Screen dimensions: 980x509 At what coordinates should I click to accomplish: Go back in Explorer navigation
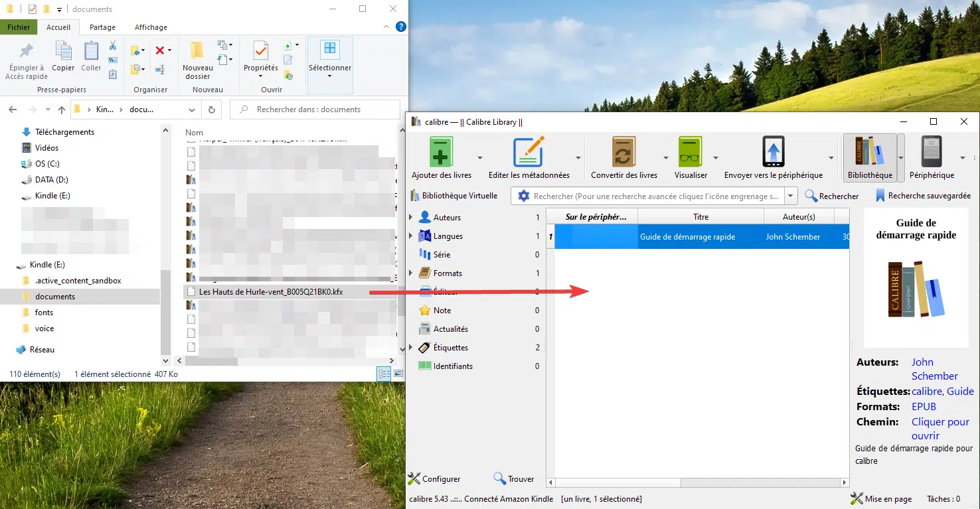(x=14, y=109)
